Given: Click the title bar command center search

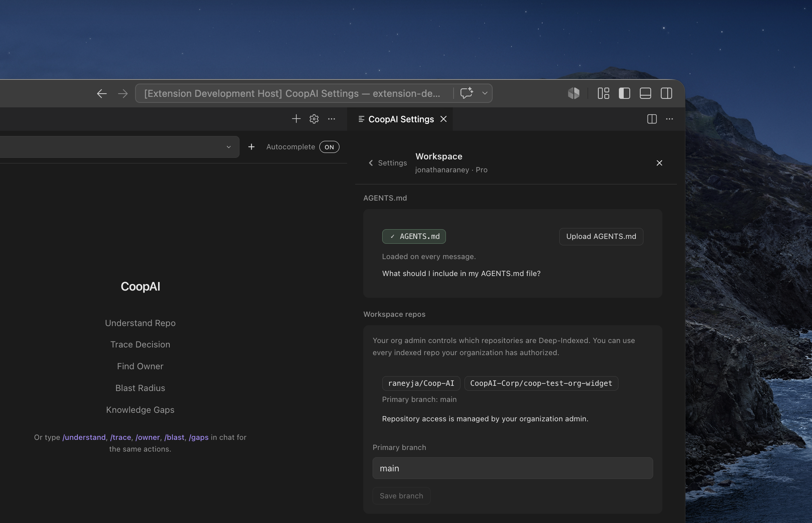Looking at the screenshot, I should coord(292,93).
